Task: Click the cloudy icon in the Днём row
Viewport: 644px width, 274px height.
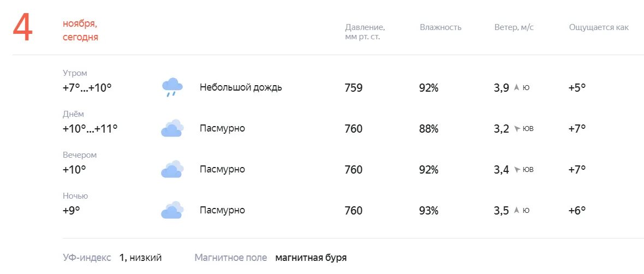Action: [x=172, y=128]
